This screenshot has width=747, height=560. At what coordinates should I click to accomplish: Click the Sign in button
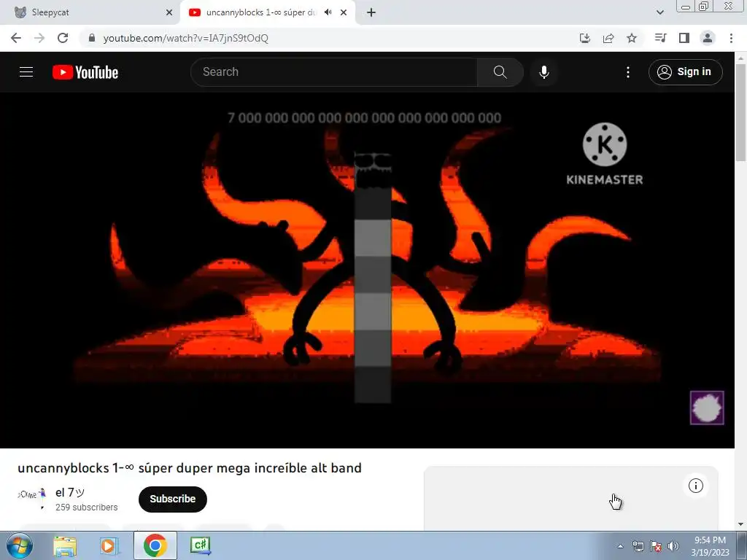(x=685, y=72)
